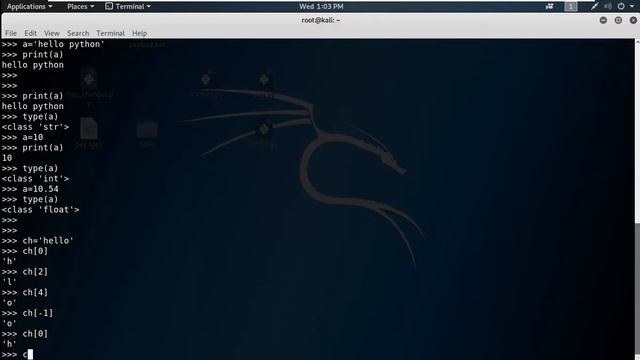Close the root@kali terminal window

(633, 20)
